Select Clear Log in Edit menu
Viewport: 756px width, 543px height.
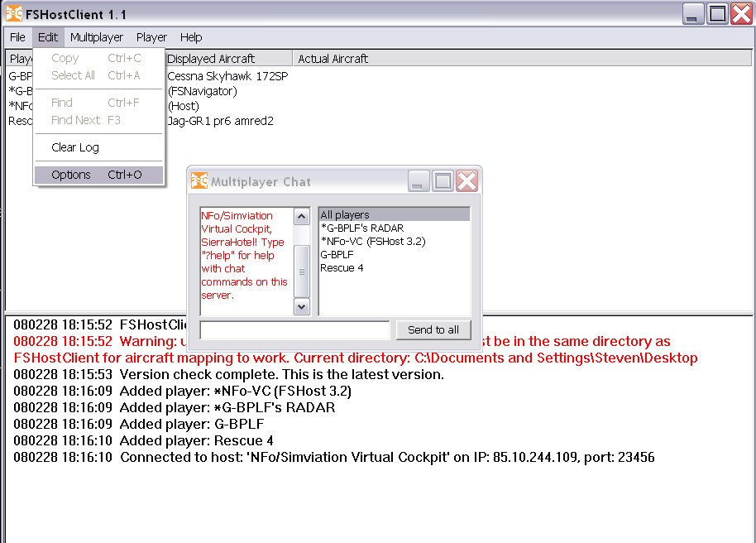tap(75, 147)
